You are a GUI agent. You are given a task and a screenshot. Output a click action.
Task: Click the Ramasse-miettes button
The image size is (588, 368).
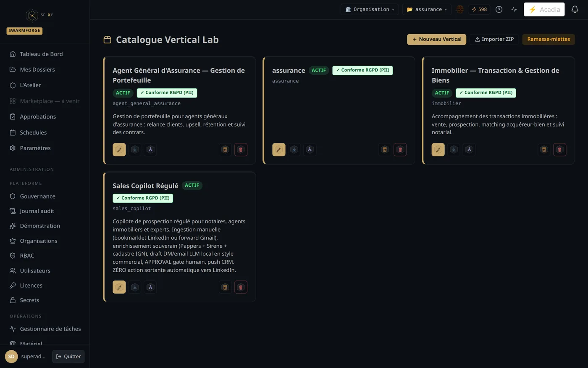(x=549, y=39)
